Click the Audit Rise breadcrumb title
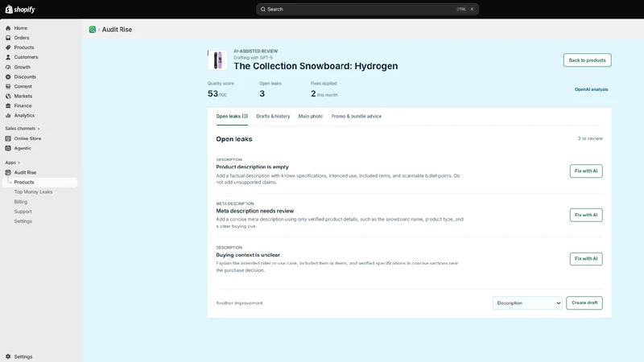The image size is (644, 362). point(117,30)
